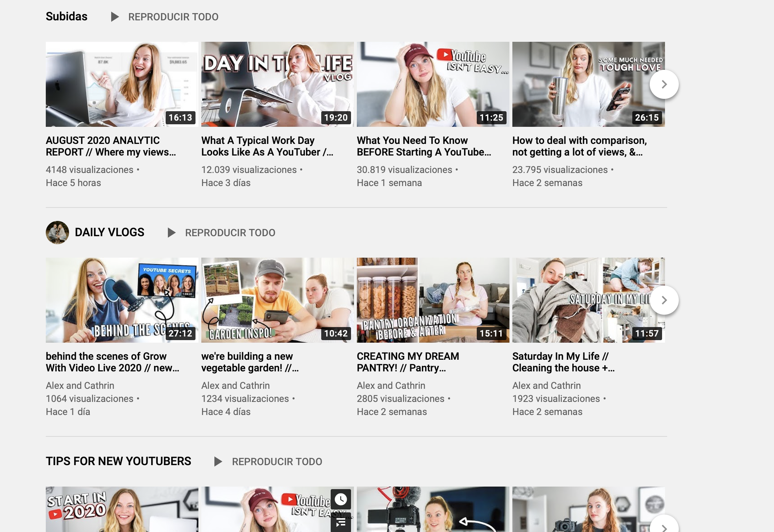Open the DAY IN THE LIFE VLOG thumbnail
The image size is (774, 532).
(x=278, y=84)
